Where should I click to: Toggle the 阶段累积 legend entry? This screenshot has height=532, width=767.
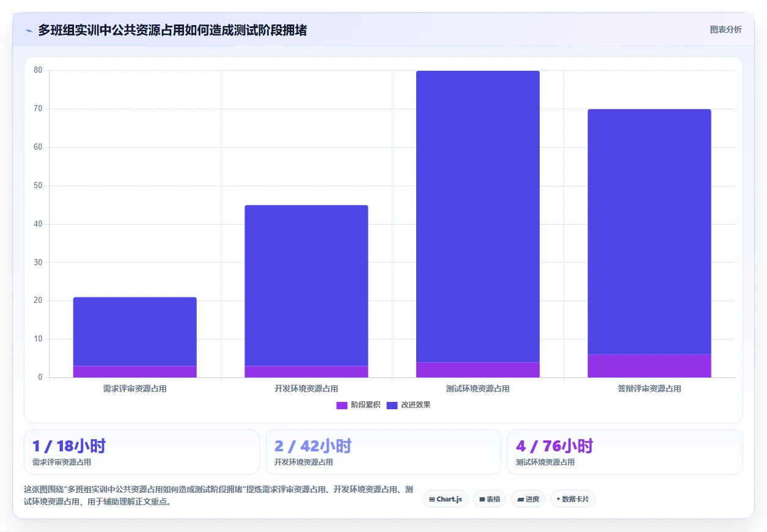[358, 405]
